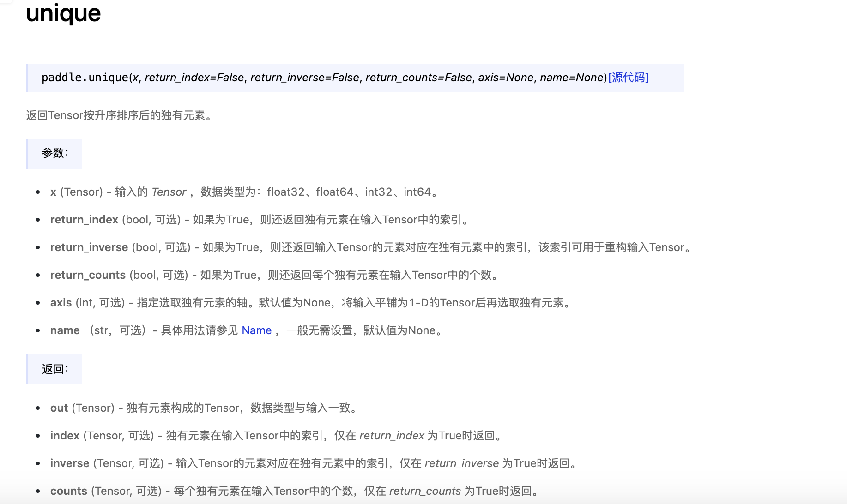Image resolution: width=847 pixels, height=504 pixels.
Task: Click the return_counts parameter name
Action: pos(88,275)
